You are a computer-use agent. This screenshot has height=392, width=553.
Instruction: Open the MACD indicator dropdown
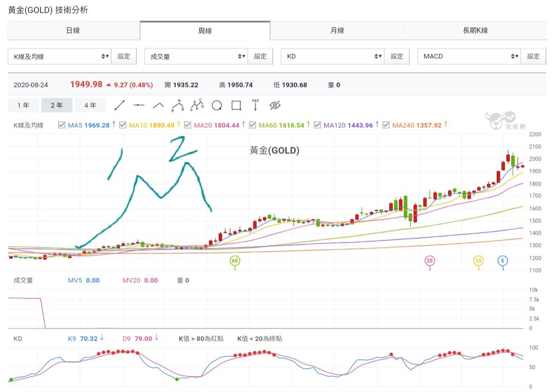click(469, 56)
